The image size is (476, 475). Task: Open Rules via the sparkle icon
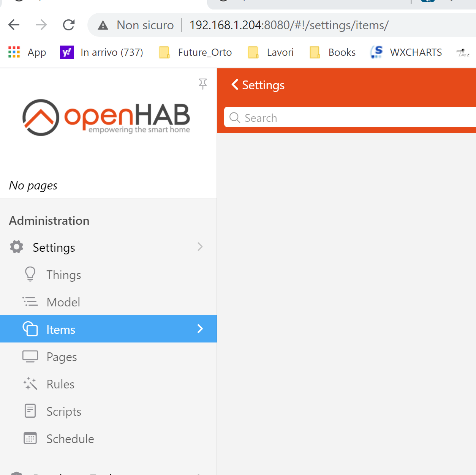click(30, 383)
